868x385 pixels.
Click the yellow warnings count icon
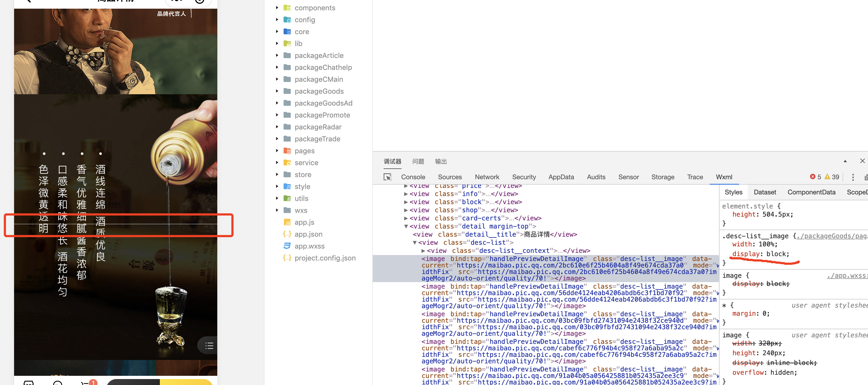point(827,177)
